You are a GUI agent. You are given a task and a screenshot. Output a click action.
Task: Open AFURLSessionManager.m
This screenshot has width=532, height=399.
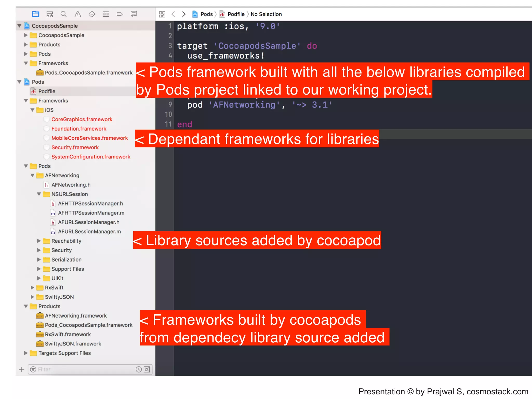click(89, 231)
